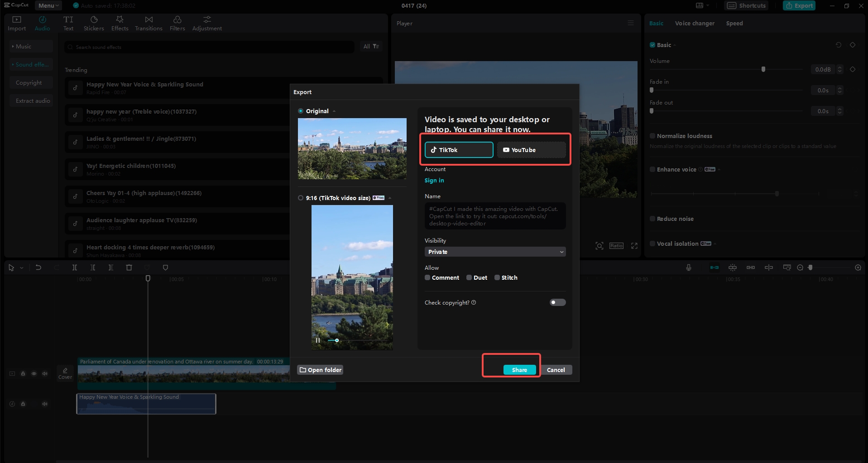Toggle the Check copyright switch
Viewport: 868px width, 463px height.
click(557, 302)
